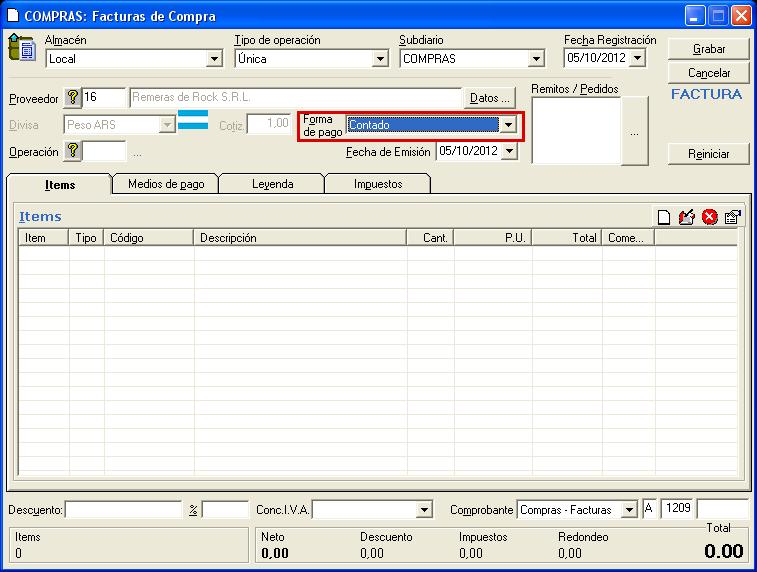
Task: Expand the Conc.I.V.A. dropdown
Action: tap(424, 510)
